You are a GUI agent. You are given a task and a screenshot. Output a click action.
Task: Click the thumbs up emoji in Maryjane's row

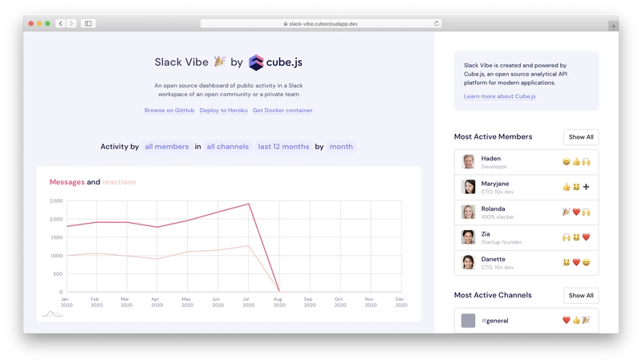(567, 187)
